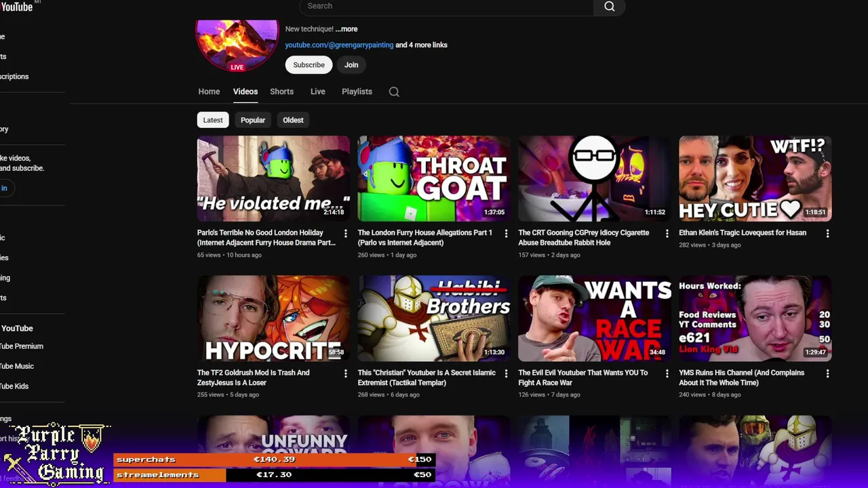Open 'He violated me...' video thumbnail

(x=273, y=179)
